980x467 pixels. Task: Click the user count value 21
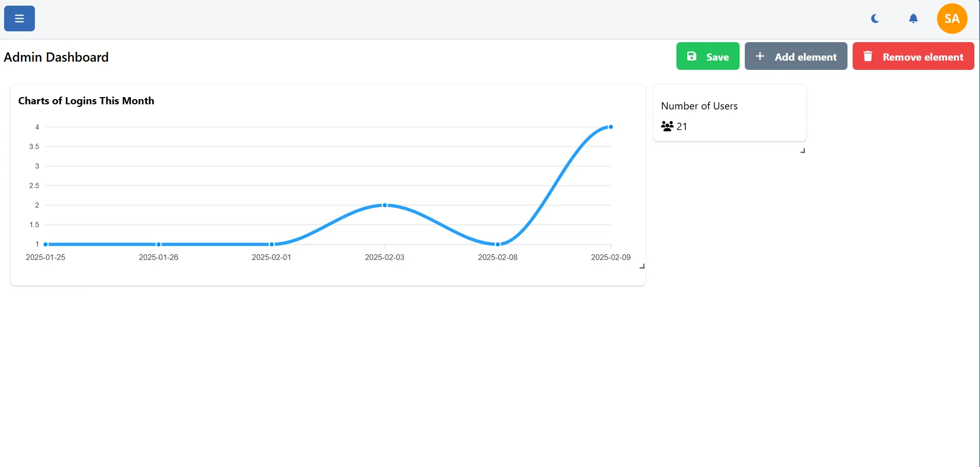pyautogui.click(x=682, y=126)
